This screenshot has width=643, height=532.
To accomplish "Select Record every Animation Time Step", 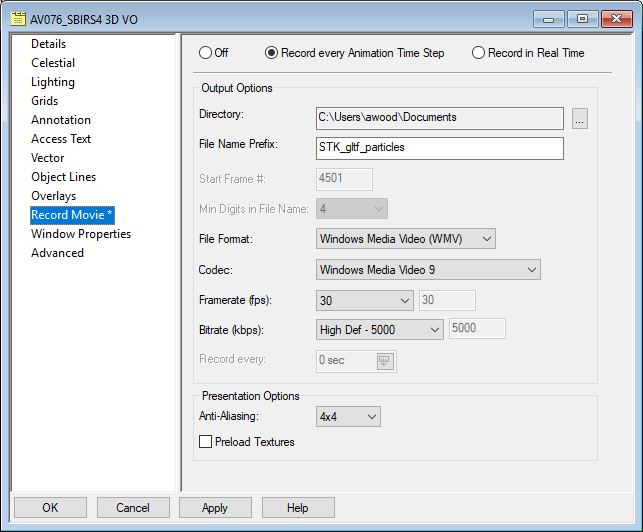I will [x=271, y=53].
